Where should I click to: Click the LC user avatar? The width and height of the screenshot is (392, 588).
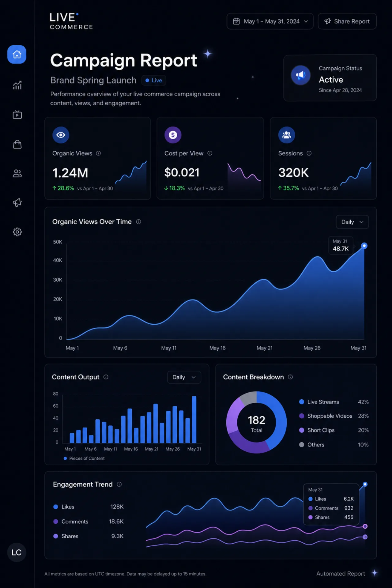[17, 552]
